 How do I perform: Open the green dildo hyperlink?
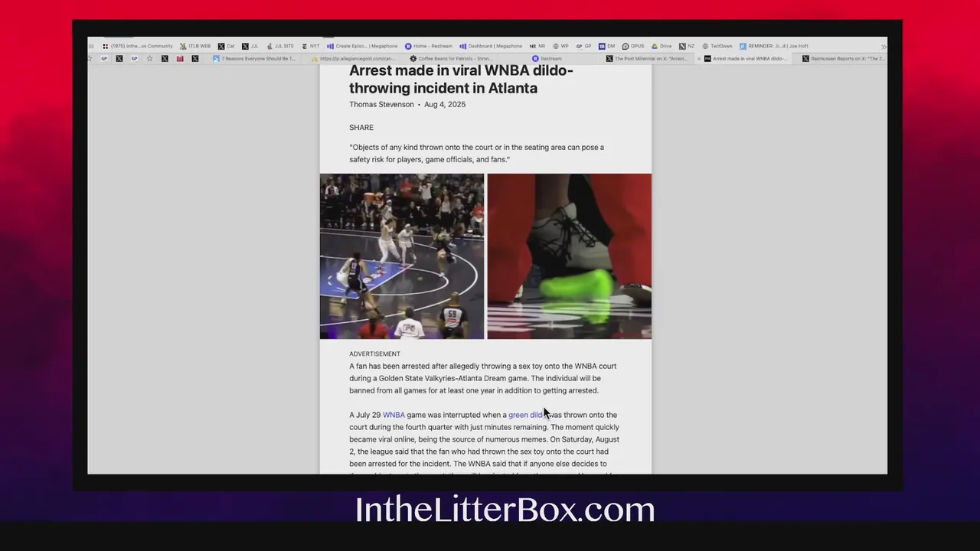click(x=526, y=415)
